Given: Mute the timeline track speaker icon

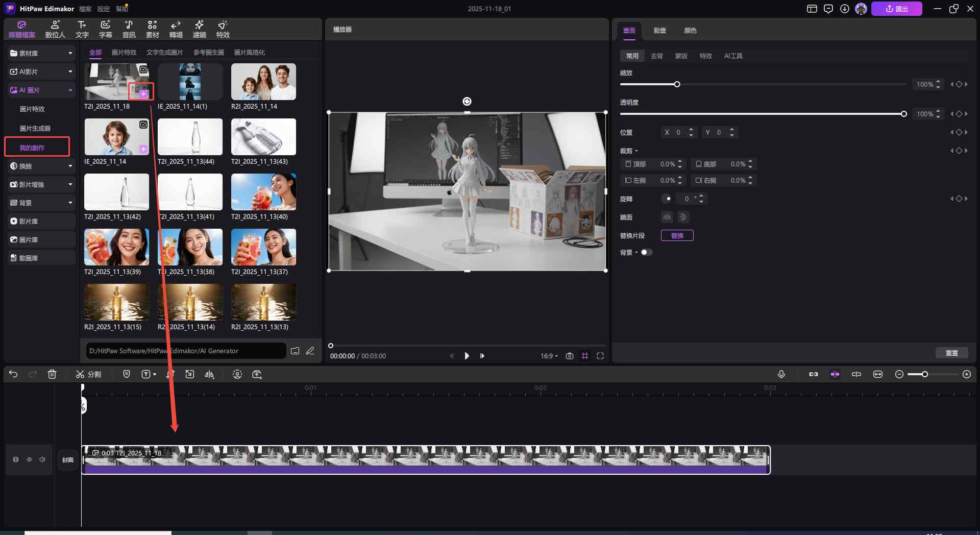Looking at the screenshot, I should click(42, 459).
